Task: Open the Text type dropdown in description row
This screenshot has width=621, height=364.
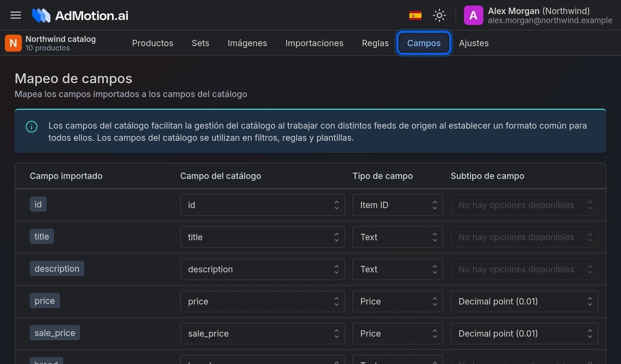Action: tap(397, 269)
